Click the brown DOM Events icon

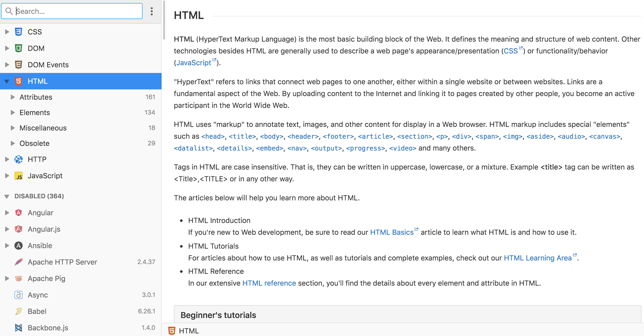click(x=19, y=65)
